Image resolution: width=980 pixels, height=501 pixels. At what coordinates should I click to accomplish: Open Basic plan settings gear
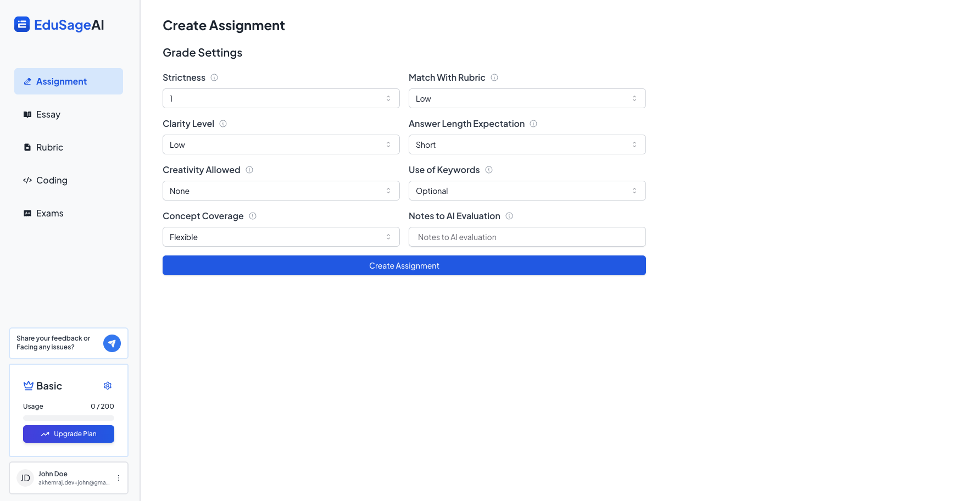[108, 386]
